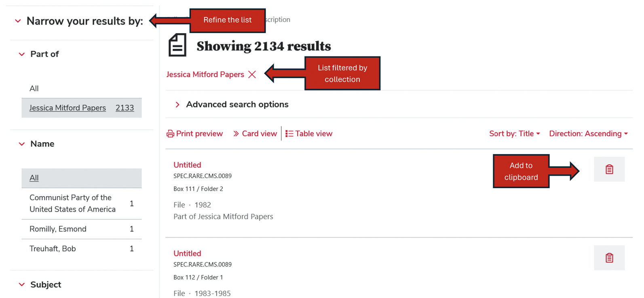
Task: Switch to Table view
Action: click(309, 134)
